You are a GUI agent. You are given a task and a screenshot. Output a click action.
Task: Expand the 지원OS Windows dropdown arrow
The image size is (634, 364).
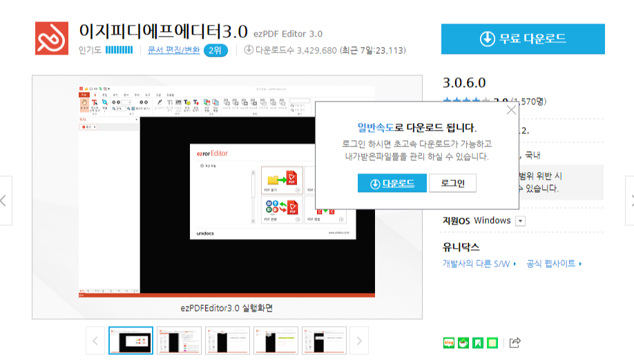[x=520, y=221]
